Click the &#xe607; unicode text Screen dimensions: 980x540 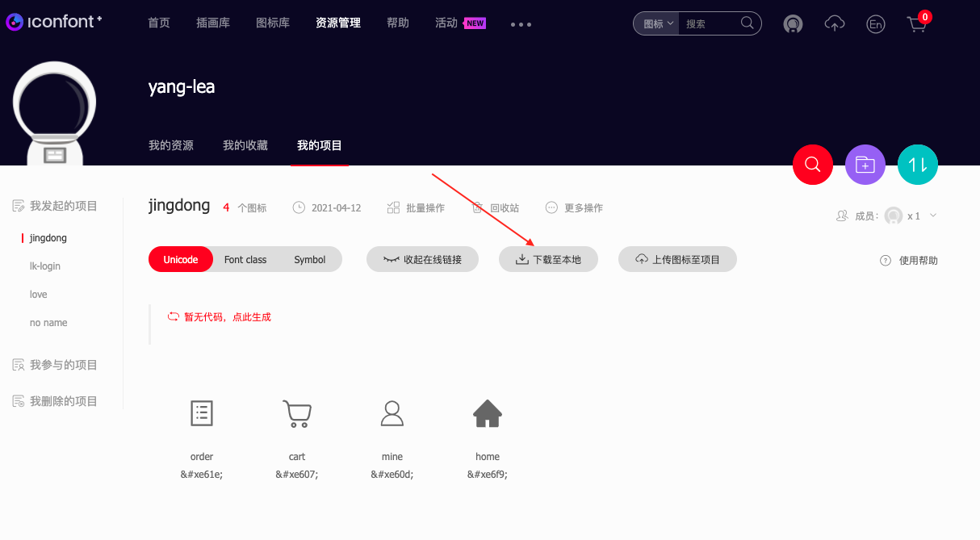click(297, 475)
